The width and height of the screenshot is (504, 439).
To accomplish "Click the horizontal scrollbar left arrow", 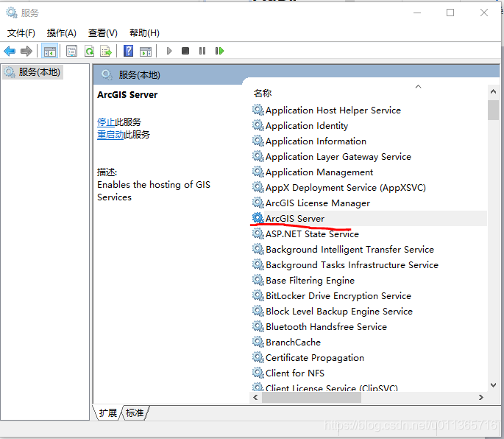I will tap(255, 398).
